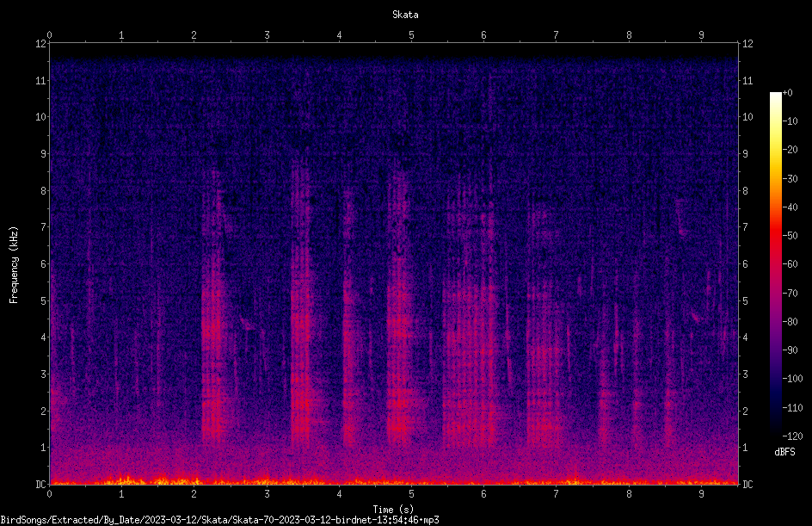Click the 2 second tick on the top time axis
The width and height of the screenshot is (812, 526).
point(194,35)
